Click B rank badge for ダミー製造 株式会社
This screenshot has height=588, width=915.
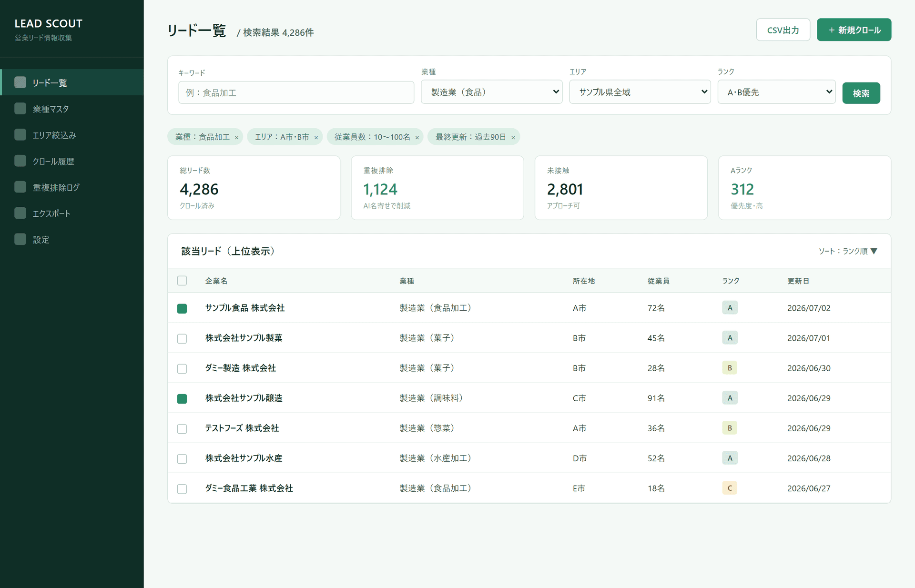point(730,368)
